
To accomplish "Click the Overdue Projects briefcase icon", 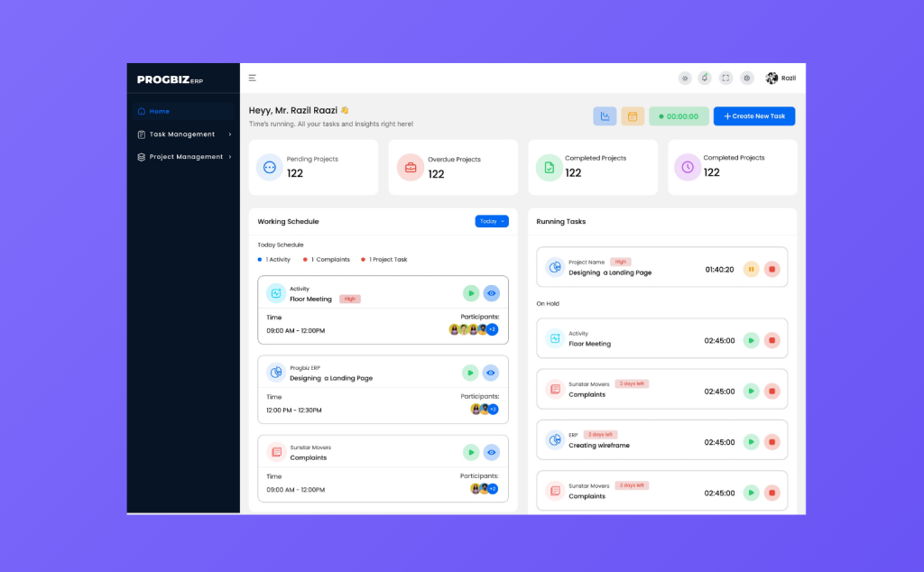I will pyautogui.click(x=411, y=167).
